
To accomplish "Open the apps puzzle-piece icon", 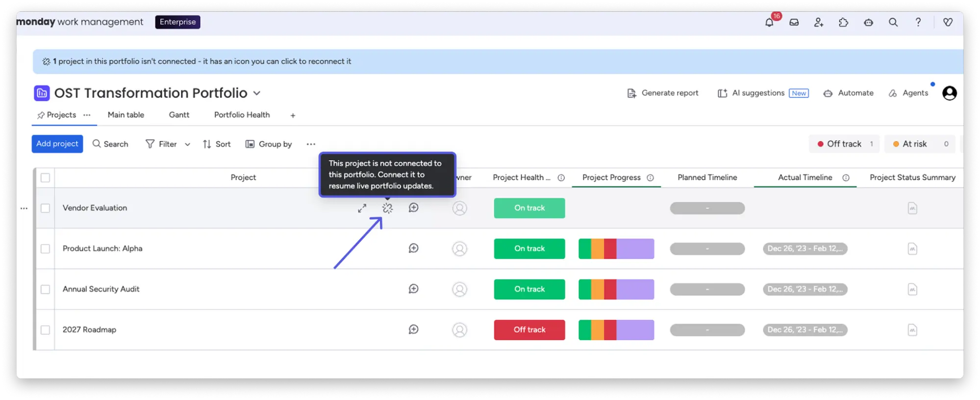I will coord(844,22).
